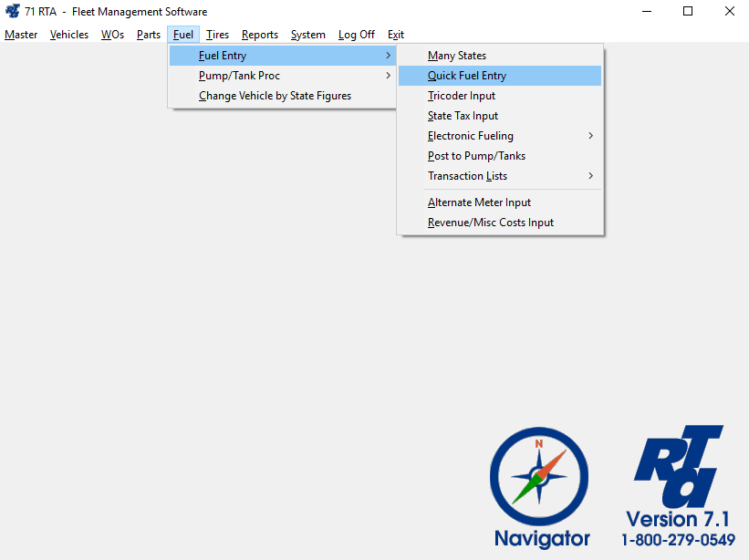Click the Navigator compass icon
This screenshot has height=560, width=749.
pos(538,476)
